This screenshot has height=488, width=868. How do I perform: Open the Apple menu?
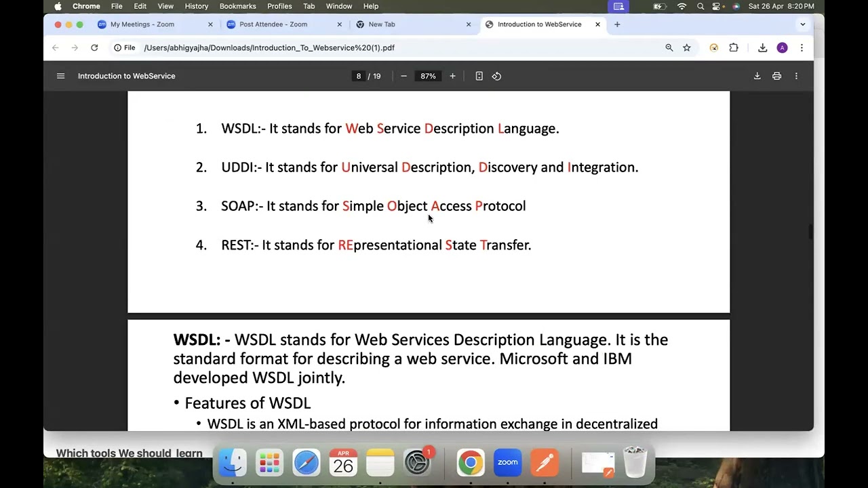pyautogui.click(x=58, y=6)
